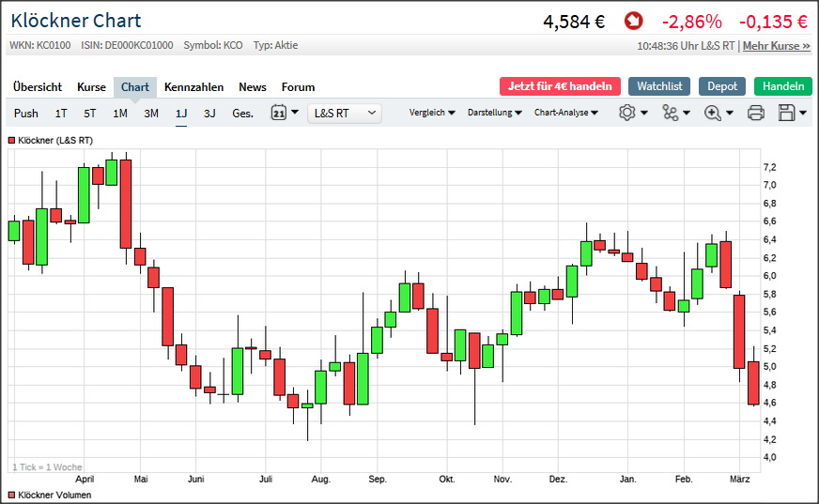Viewport: 819px width, 504px height.
Task: Click the -0,135 € change value
Action: click(x=774, y=22)
